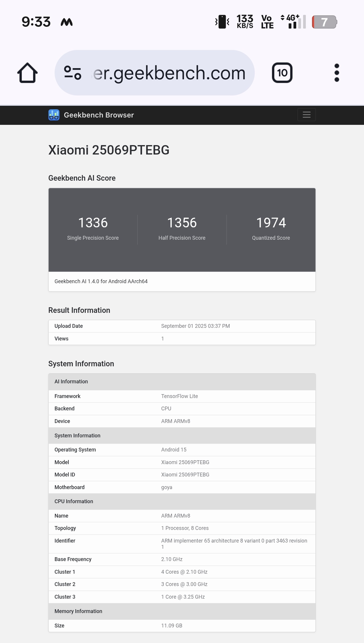Select the Half Precision Score 1356
This screenshot has width=364, height=643.
click(182, 223)
